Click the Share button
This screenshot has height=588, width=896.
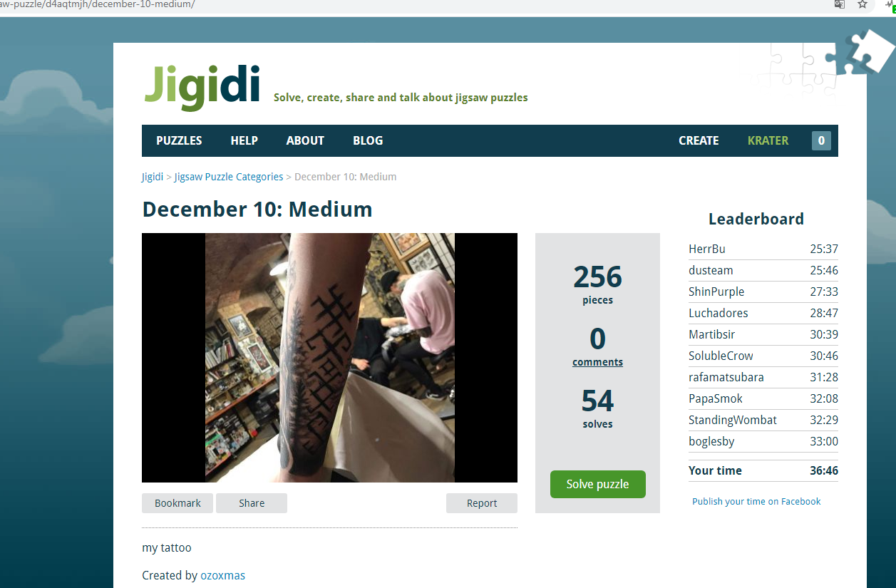(252, 503)
